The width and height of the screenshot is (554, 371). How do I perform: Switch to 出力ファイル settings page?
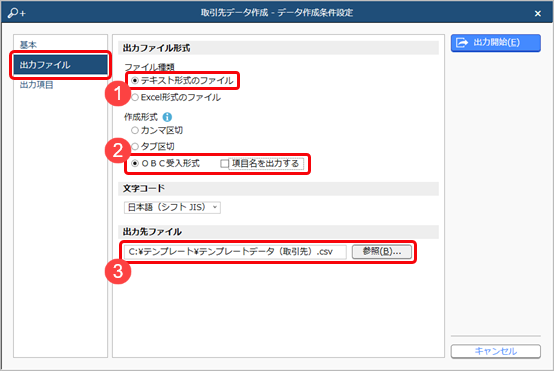coord(60,65)
